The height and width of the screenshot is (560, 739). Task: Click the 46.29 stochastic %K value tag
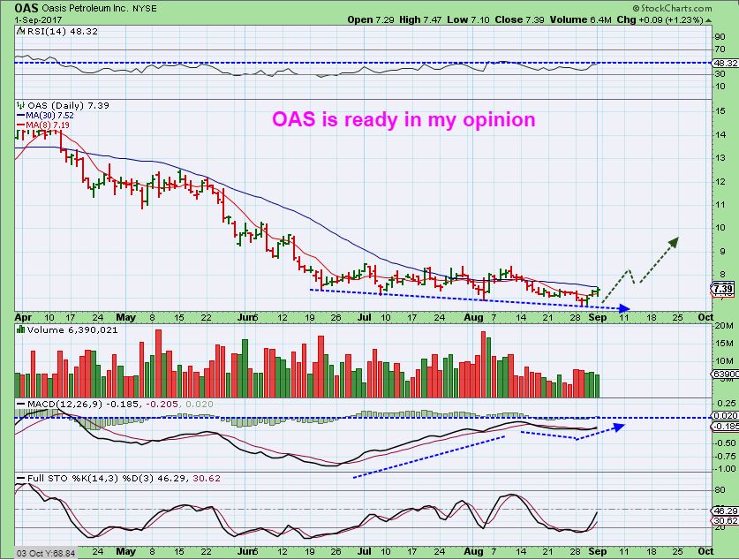tap(726, 511)
